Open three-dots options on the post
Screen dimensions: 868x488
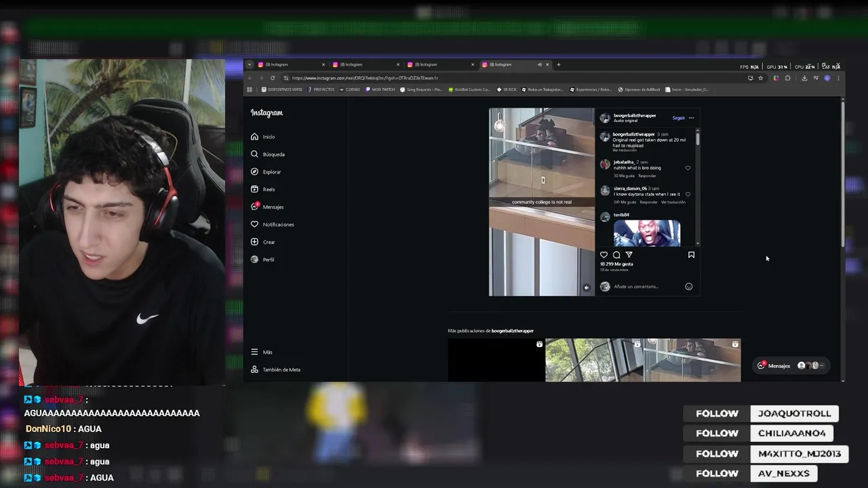(691, 118)
